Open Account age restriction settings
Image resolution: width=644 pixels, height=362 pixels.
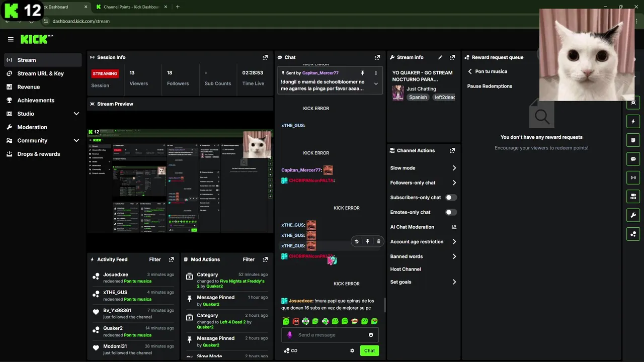424,242
